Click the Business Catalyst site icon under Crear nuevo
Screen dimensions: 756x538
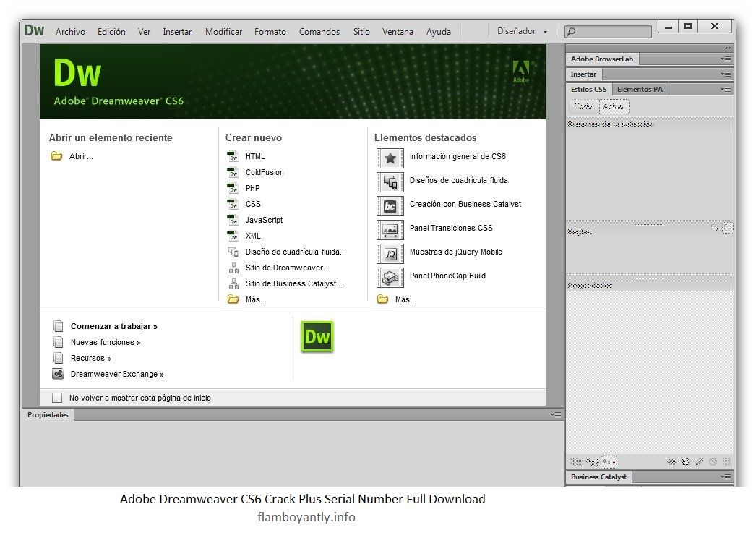pyautogui.click(x=234, y=283)
